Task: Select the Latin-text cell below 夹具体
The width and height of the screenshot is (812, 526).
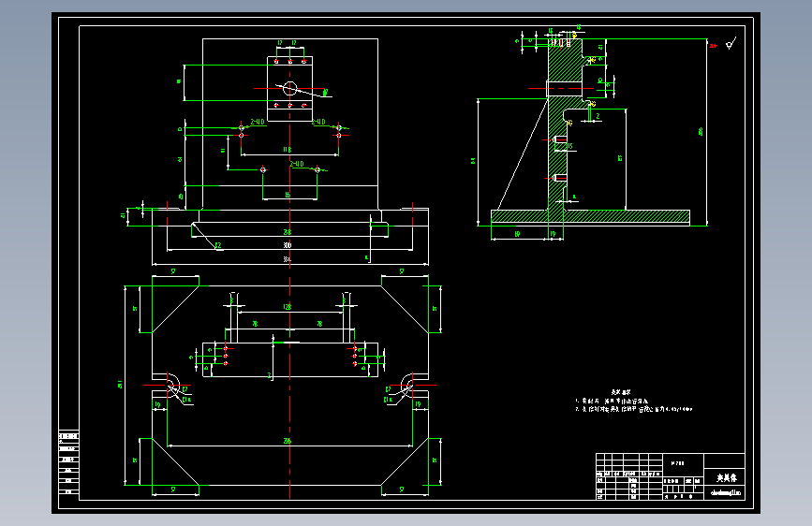Action: pyautogui.click(x=725, y=493)
